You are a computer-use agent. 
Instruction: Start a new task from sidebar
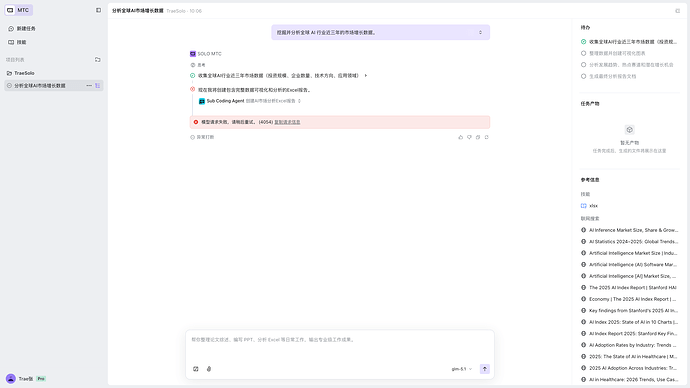coord(22,29)
